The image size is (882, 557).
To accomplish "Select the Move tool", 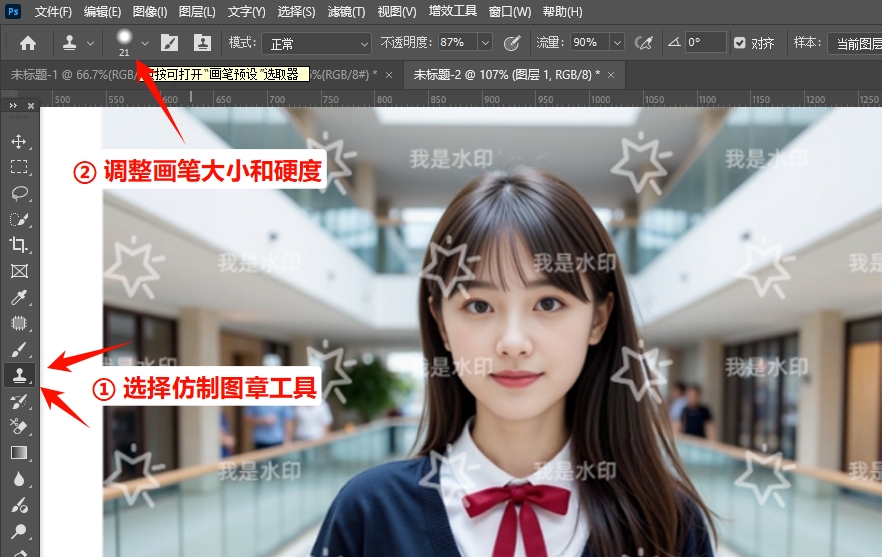I will (19, 141).
